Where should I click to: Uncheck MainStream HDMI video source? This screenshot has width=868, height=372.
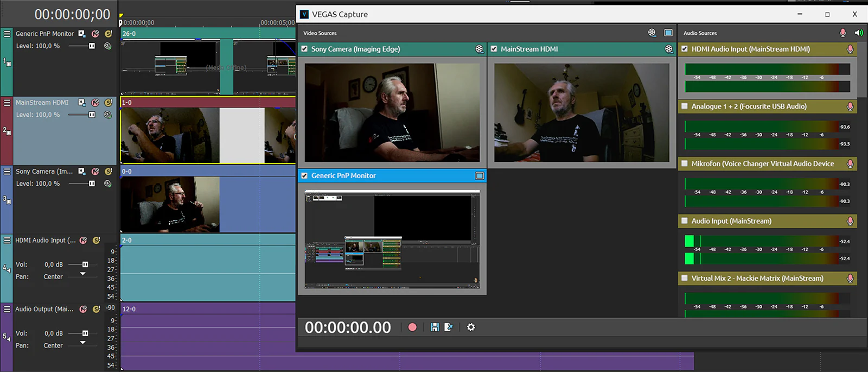coord(494,49)
